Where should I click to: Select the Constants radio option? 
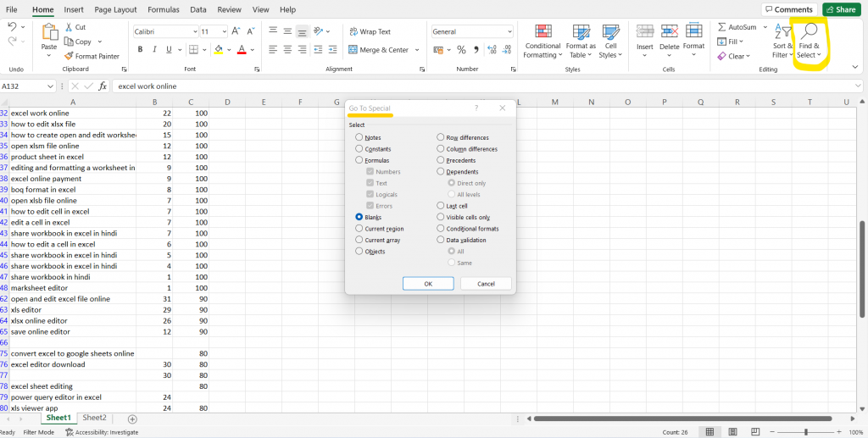(x=359, y=149)
